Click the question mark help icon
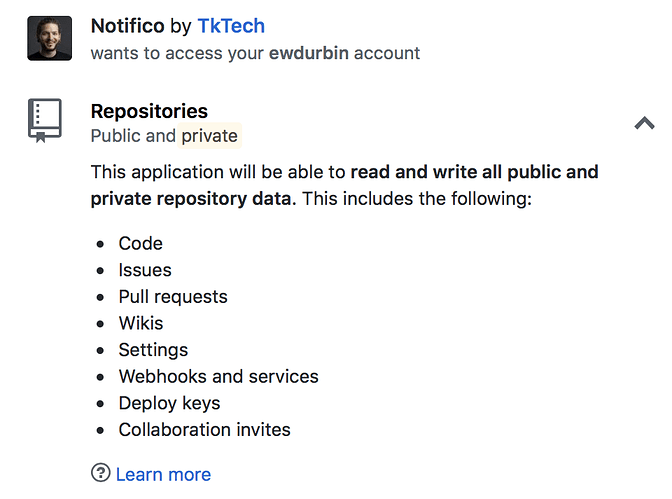 click(x=101, y=473)
